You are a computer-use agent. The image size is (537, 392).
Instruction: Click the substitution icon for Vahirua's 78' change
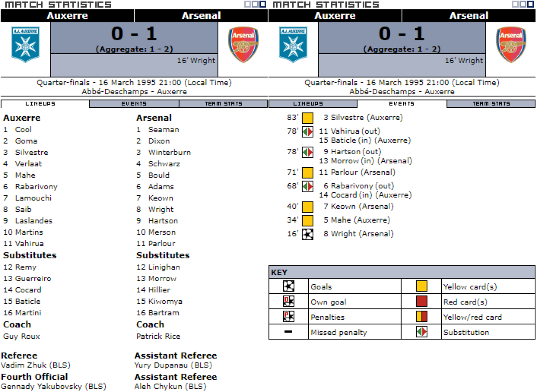[307, 131]
